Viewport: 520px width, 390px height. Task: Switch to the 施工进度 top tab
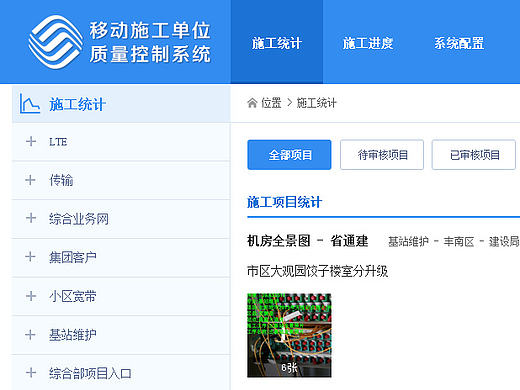coord(368,43)
